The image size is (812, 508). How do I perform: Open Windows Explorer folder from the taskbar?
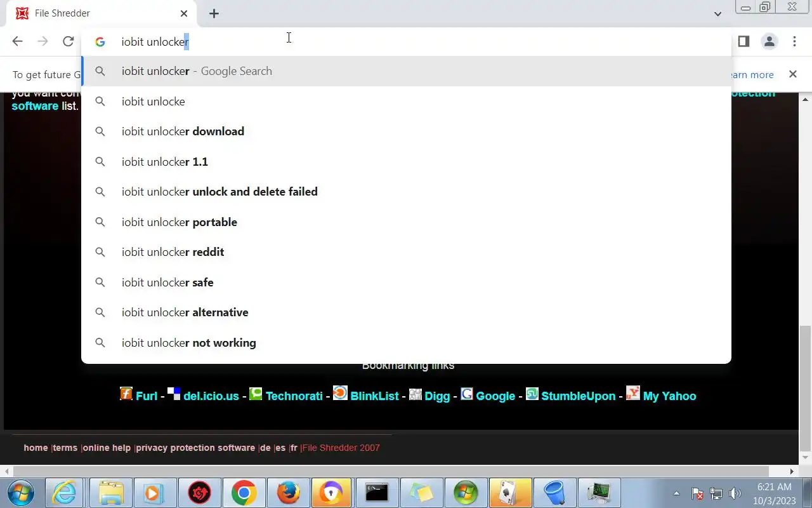[111, 493]
